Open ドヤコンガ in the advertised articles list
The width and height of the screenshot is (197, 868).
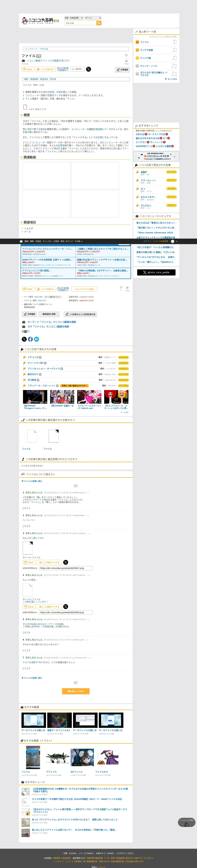pyautogui.click(x=33, y=357)
